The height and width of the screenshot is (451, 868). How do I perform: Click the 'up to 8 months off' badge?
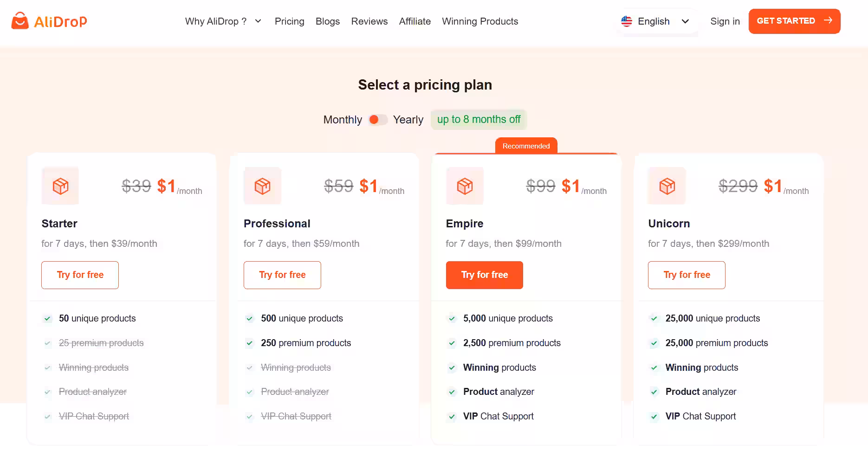479,119
